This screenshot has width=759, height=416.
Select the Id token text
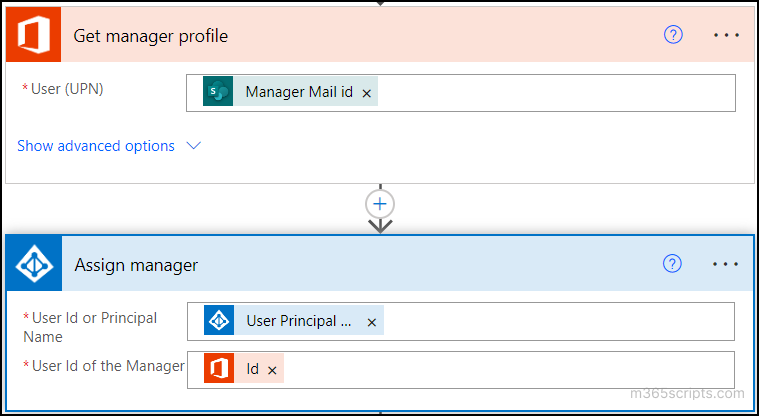(253, 369)
